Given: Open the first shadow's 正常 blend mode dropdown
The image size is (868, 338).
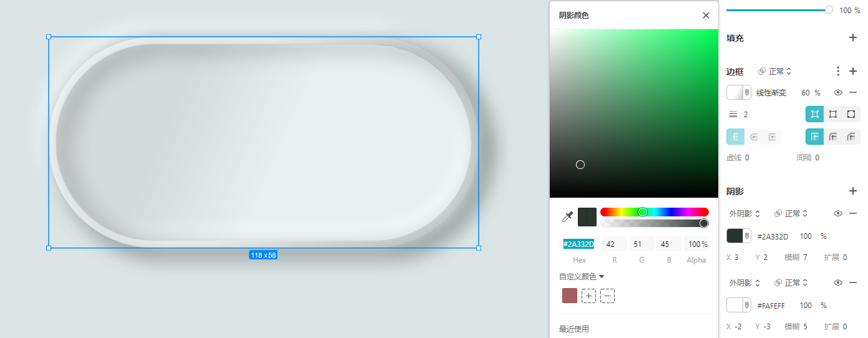Looking at the screenshot, I should tap(791, 213).
